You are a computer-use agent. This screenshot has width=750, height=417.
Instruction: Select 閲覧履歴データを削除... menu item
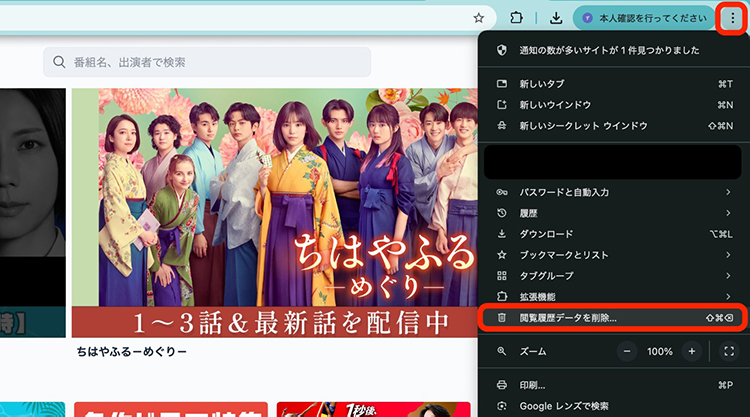[613, 318]
